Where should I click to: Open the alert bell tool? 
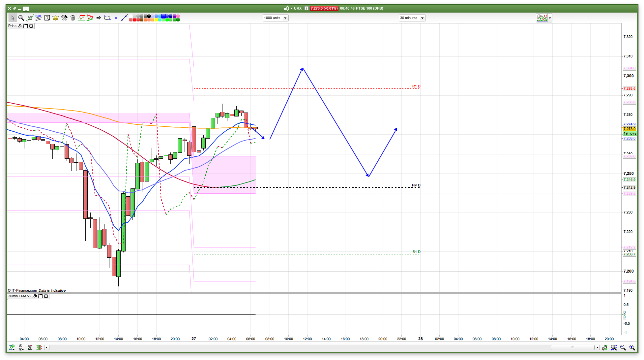(55, 18)
